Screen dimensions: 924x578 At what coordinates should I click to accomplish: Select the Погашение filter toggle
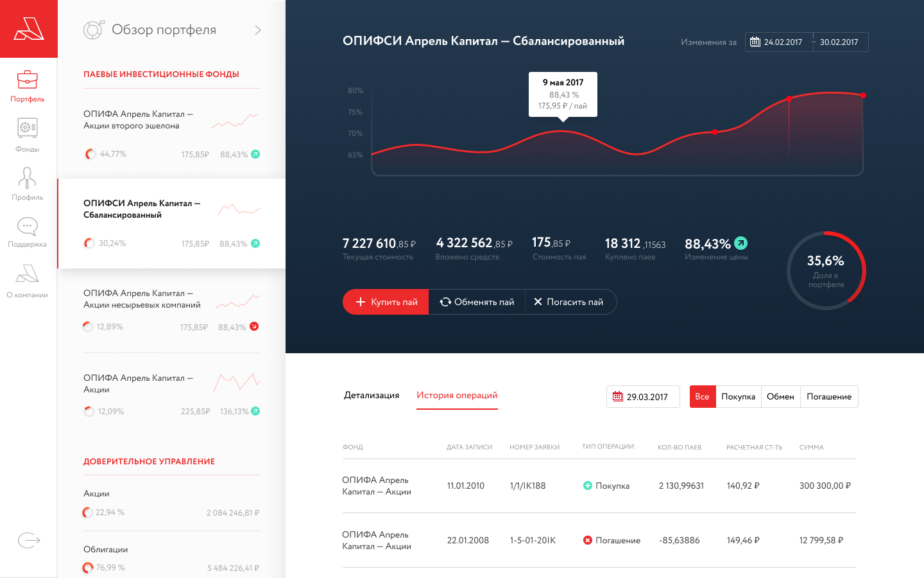[829, 396]
